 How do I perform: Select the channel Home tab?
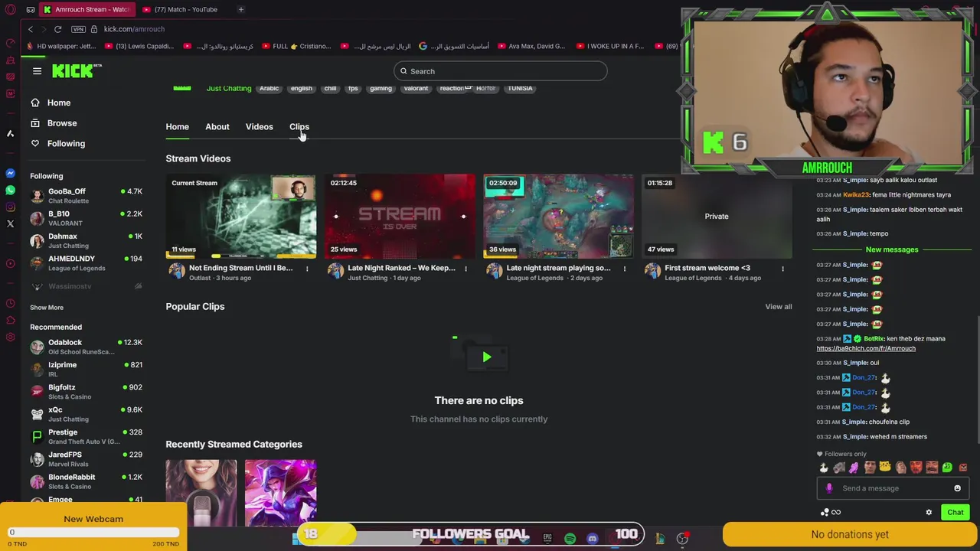177,127
